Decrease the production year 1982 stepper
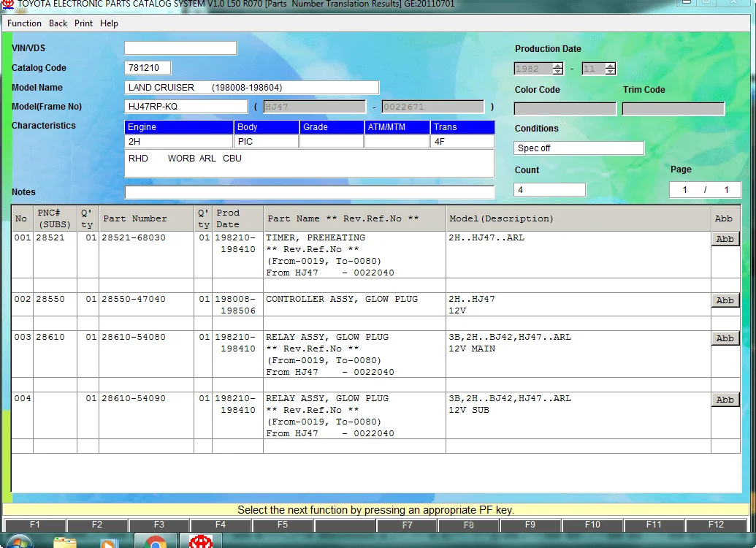 [558, 72]
